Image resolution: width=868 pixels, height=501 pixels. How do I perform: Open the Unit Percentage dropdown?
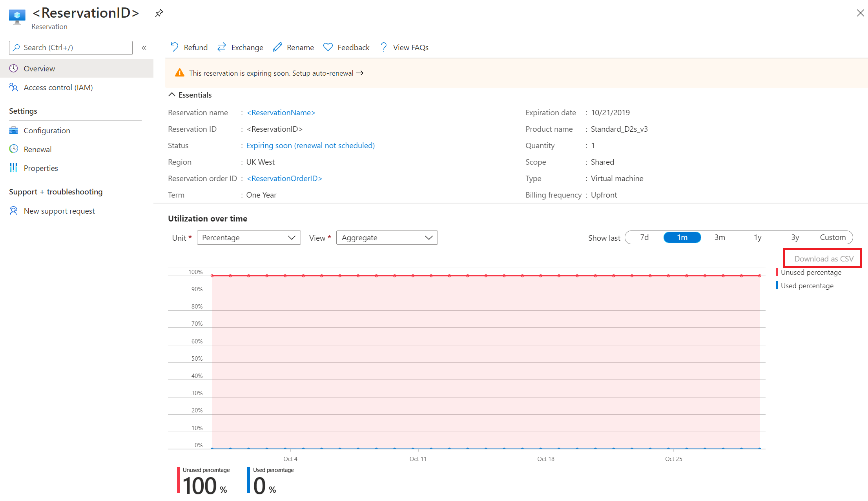[x=249, y=238]
